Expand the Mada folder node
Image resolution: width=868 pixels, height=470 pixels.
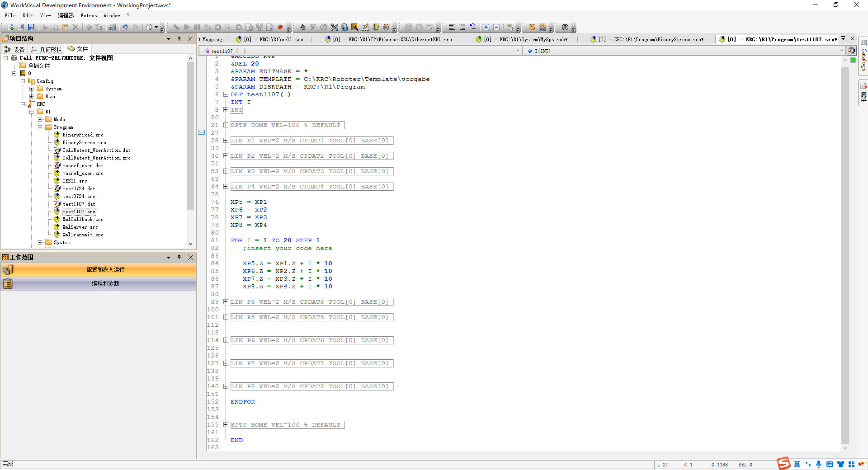[40, 119]
